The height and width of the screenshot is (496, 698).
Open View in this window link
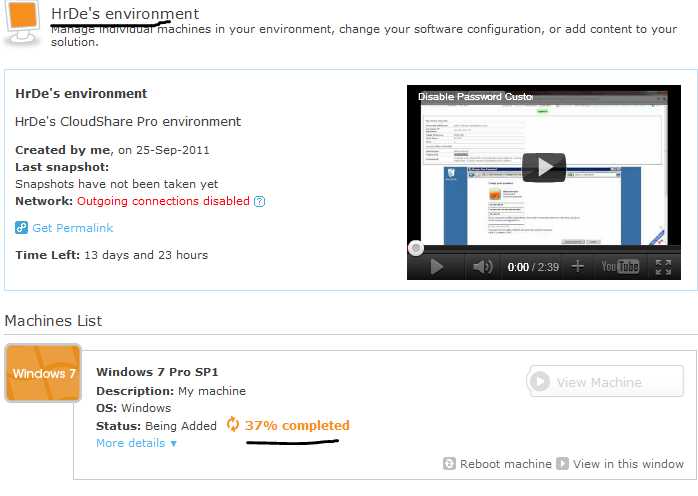[628, 464]
